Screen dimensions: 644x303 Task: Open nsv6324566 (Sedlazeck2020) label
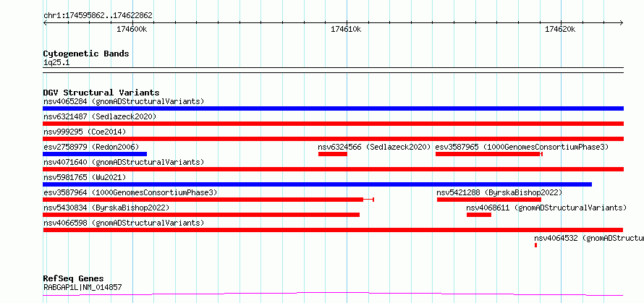pyautogui.click(x=374, y=147)
